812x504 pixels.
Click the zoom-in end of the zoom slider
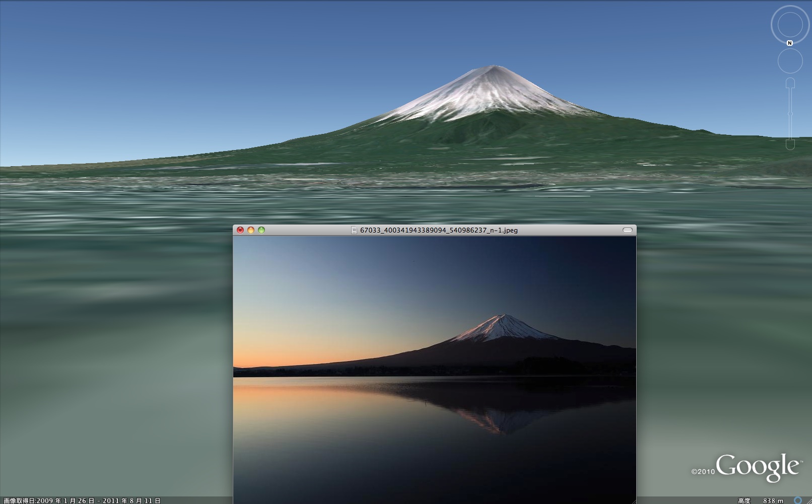point(790,83)
